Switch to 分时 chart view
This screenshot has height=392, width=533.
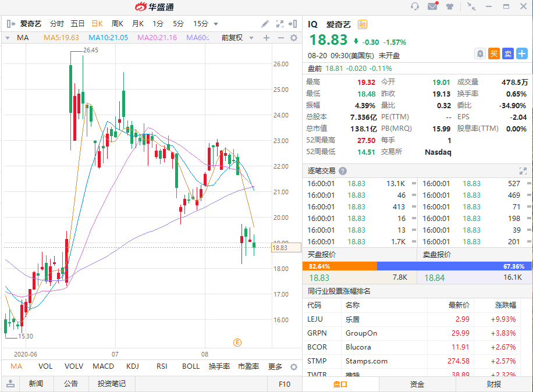point(57,24)
